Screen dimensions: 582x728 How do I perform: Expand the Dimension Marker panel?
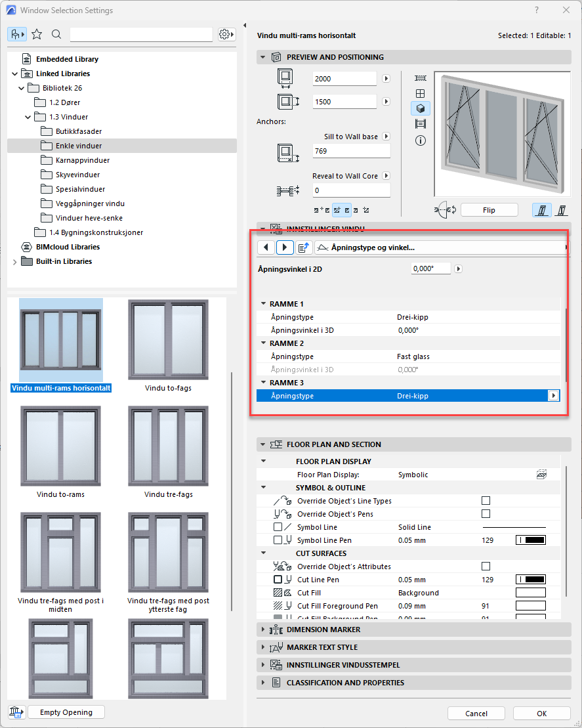click(264, 630)
